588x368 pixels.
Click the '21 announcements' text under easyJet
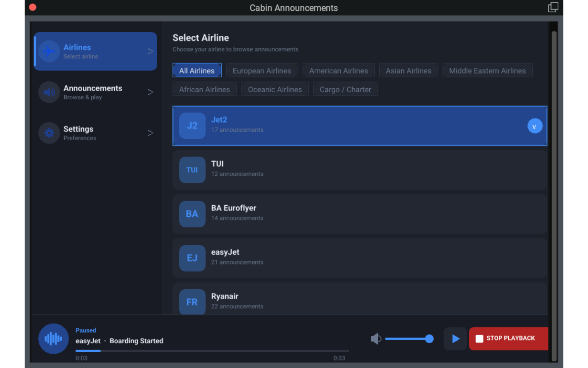pyautogui.click(x=237, y=262)
